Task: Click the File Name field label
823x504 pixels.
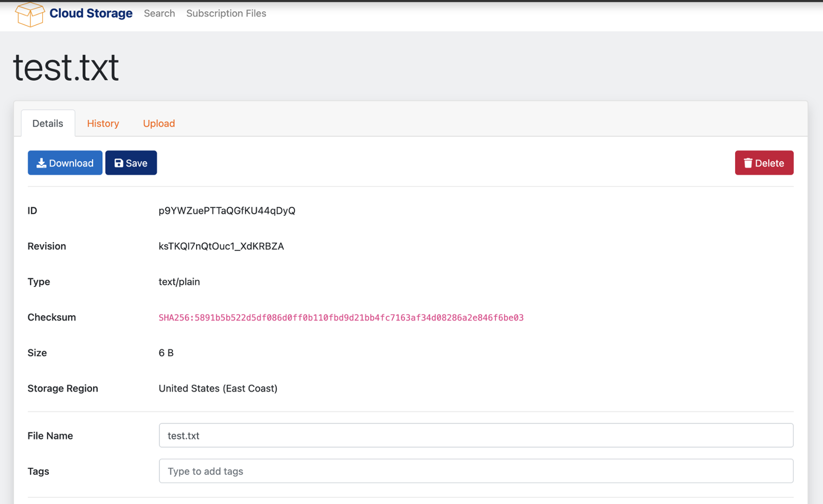Action: (x=50, y=436)
